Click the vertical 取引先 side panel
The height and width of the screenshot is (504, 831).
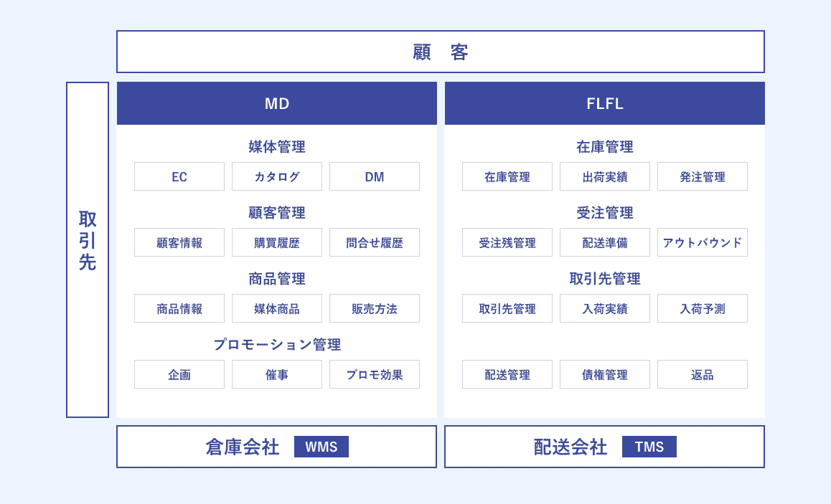point(88,249)
